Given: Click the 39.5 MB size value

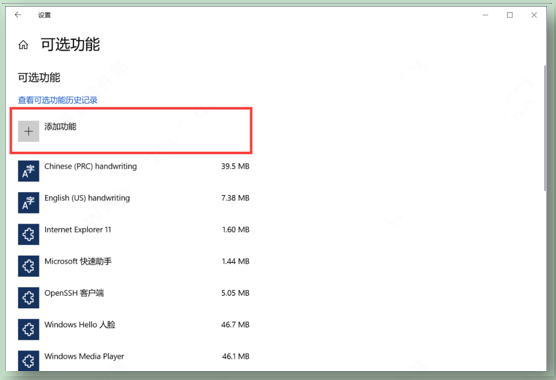Looking at the screenshot, I should point(235,166).
